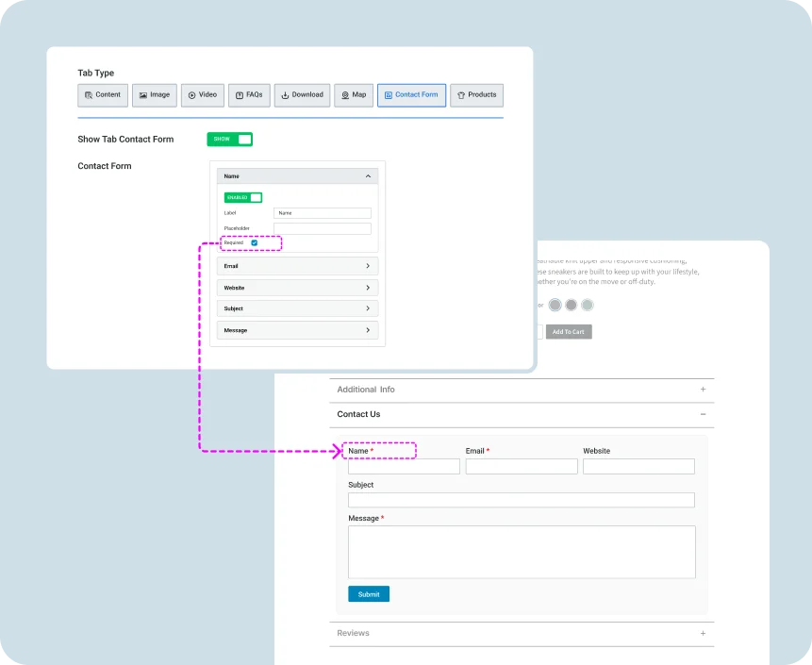Image resolution: width=812 pixels, height=665 pixels.
Task: Toggle off Show Tab Contact Form
Action: 229,139
